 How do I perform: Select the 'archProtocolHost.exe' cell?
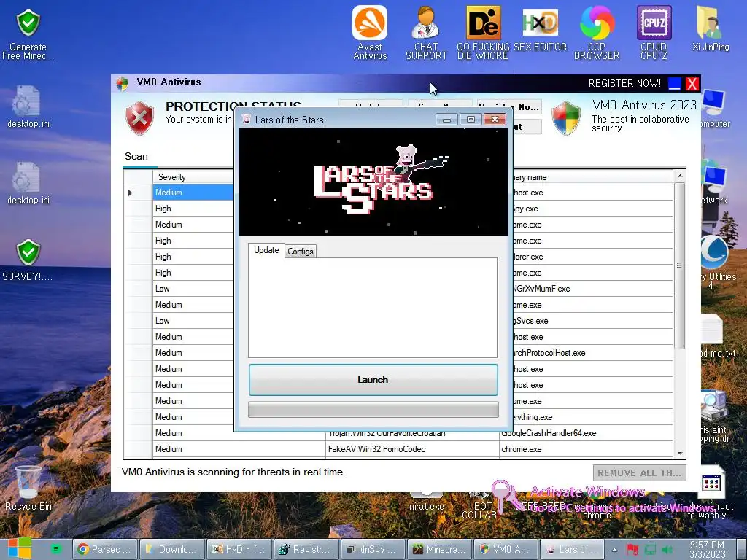click(x=591, y=353)
